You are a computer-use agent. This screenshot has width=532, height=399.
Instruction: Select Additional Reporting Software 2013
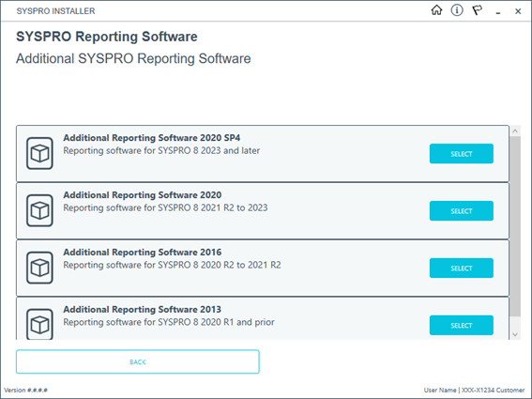click(x=462, y=326)
